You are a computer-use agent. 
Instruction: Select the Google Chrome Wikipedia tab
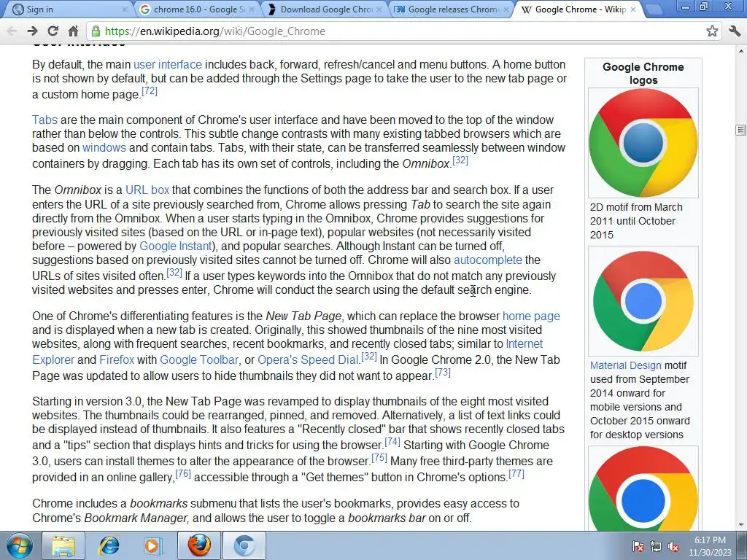(578, 9)
